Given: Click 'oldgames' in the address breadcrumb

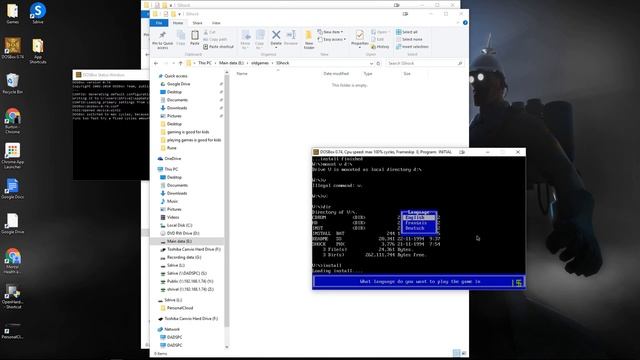Looking at the screenshot, I should tap(260, 63).
